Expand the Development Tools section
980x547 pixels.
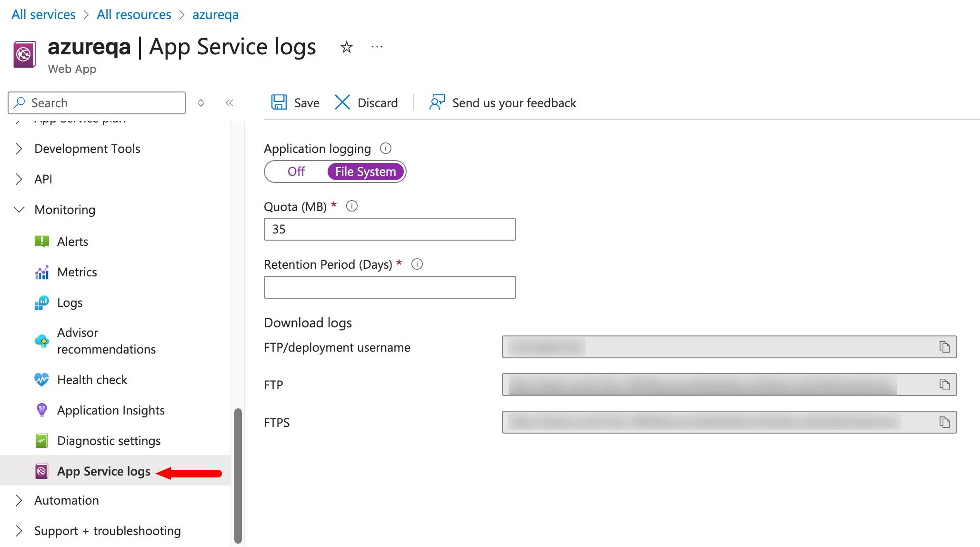19,149
